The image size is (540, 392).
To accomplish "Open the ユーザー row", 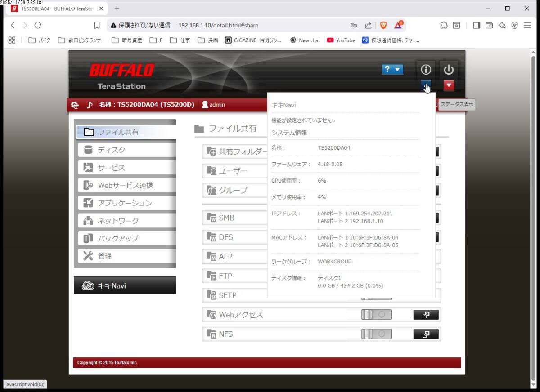I will (x=235, y=171).
